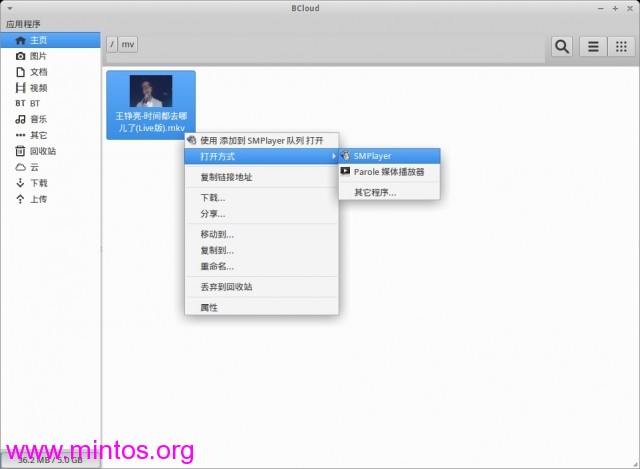Maximize the BCloud window
Screen dimensions: 640x469
615,8
